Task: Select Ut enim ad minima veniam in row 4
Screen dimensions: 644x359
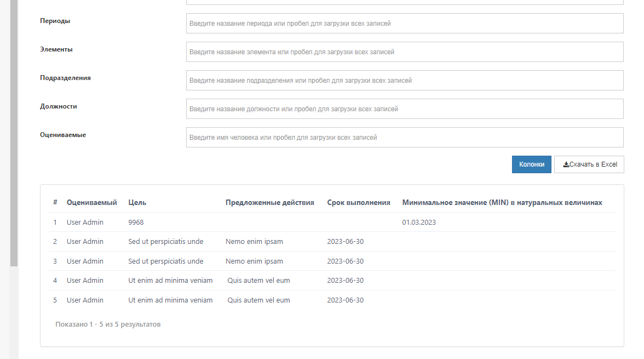Action: (x=170, y=281)
